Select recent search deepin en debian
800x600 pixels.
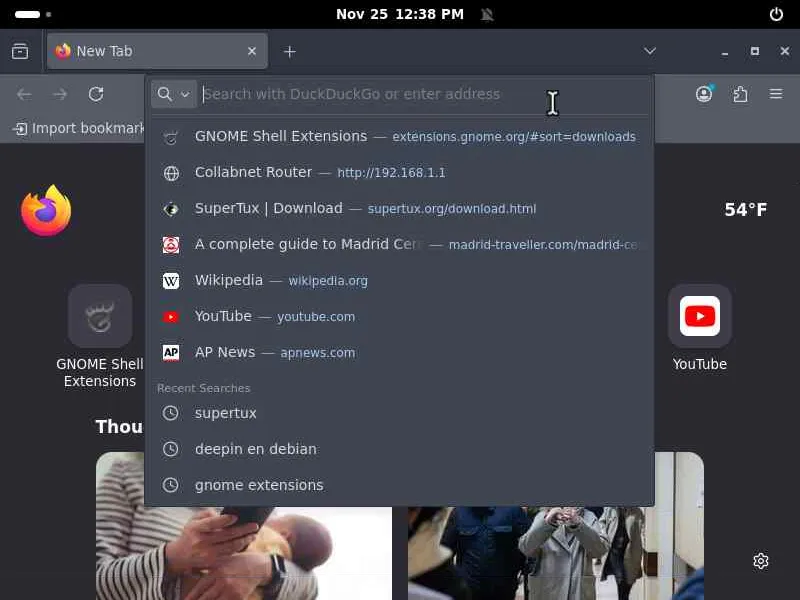point(399,449)
